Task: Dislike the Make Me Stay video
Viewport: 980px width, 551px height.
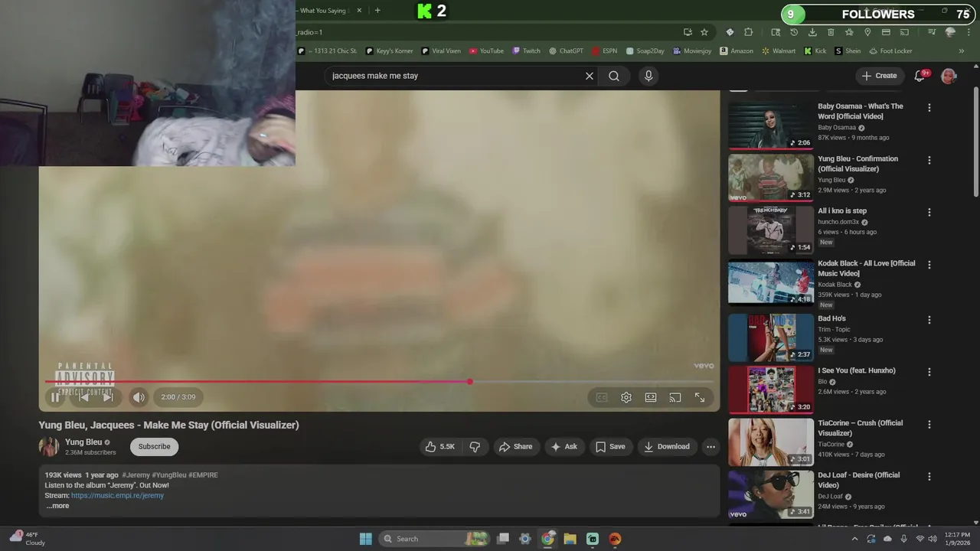Action: tap(475, 447)
